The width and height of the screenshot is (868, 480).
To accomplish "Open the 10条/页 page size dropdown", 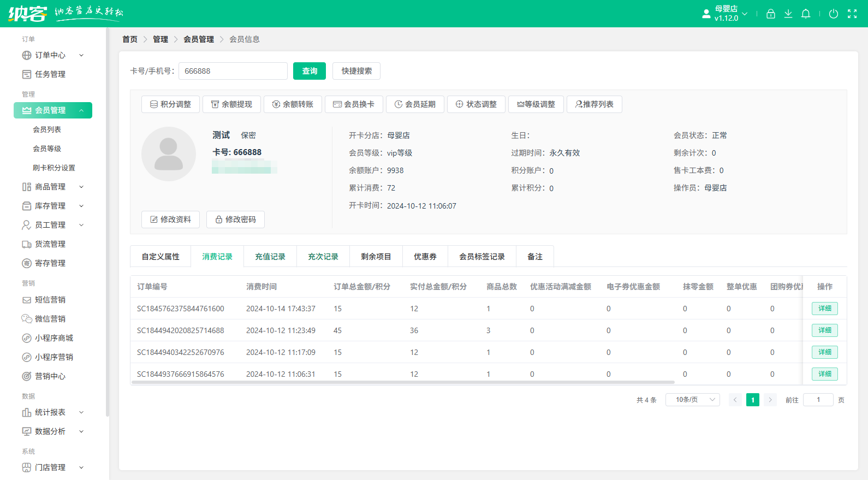I will (x=692, y=400).
